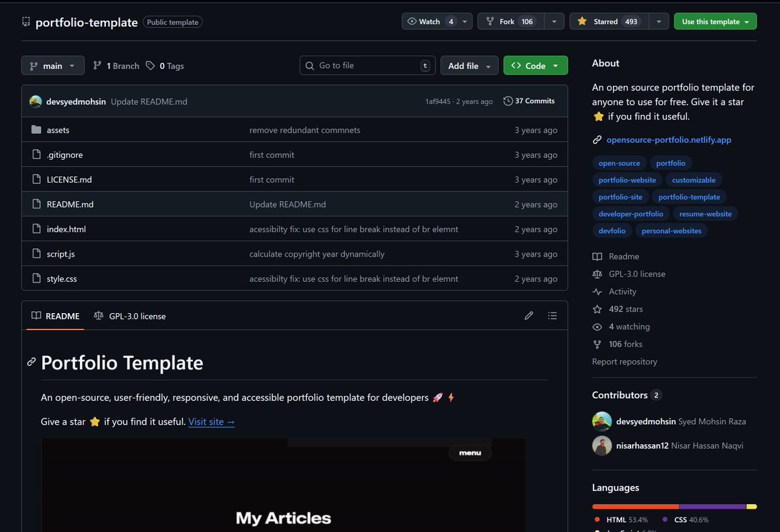
Task: Click the customizable topic tag
Action: click(694, 180)
